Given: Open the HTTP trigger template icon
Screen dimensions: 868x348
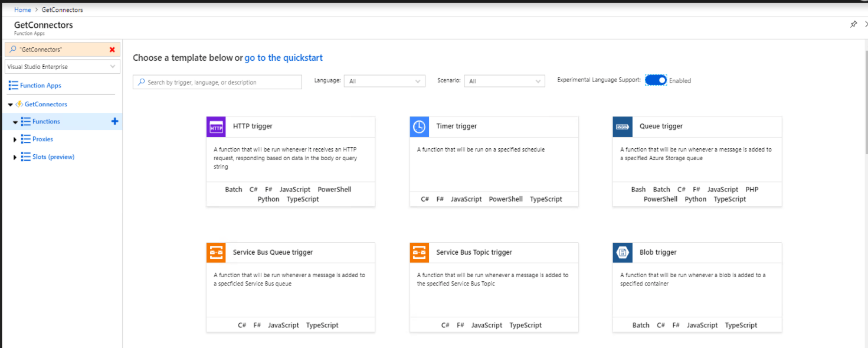Looking at the screenshot, I should pos(216,127).
